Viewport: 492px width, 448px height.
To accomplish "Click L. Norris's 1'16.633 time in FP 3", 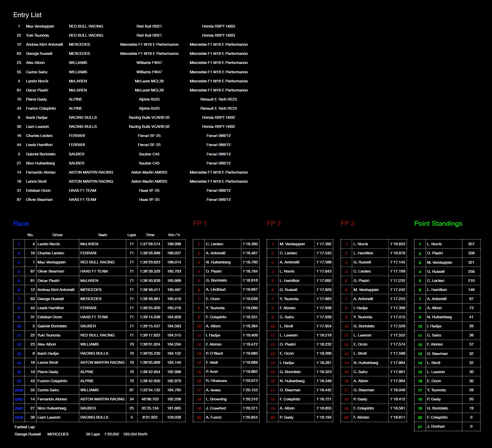I will coord(398,244).
